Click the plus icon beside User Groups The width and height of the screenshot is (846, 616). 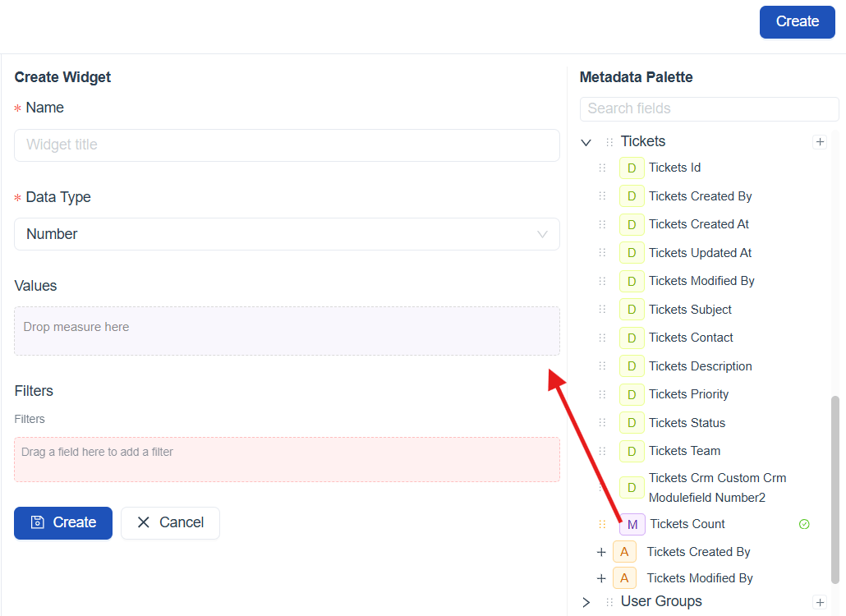pos(819,602)
